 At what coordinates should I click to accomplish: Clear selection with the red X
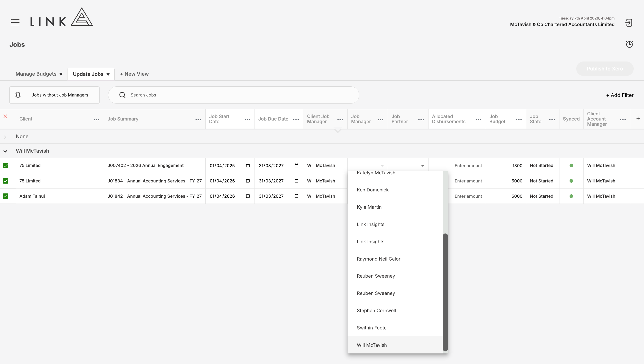click(x=5, y=116)
